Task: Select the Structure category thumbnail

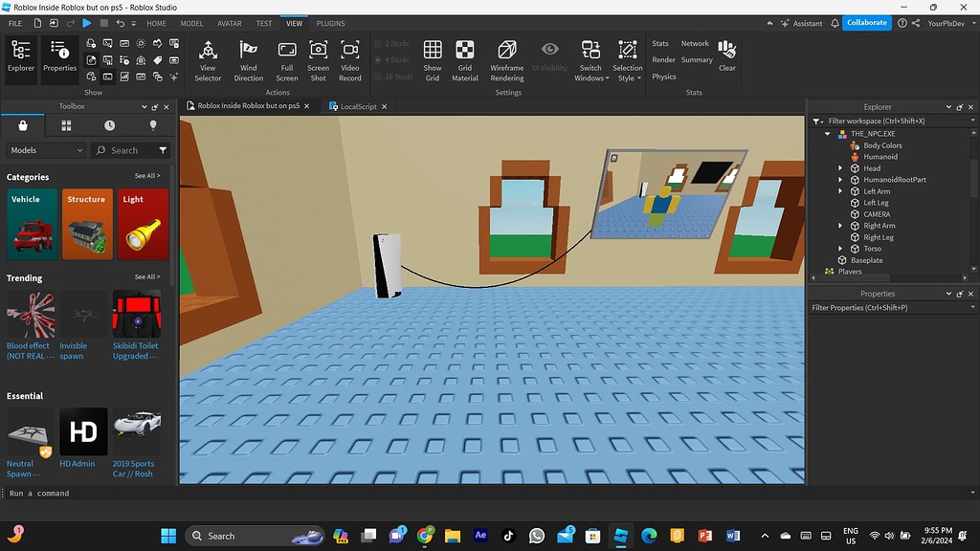Action: coord(88,224)
